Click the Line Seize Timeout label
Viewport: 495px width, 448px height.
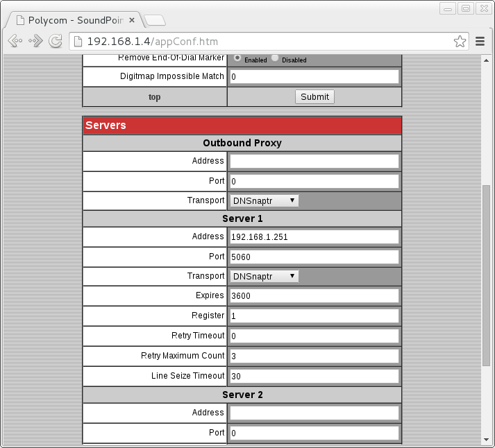pyautogui.click(x=187, y=376)
